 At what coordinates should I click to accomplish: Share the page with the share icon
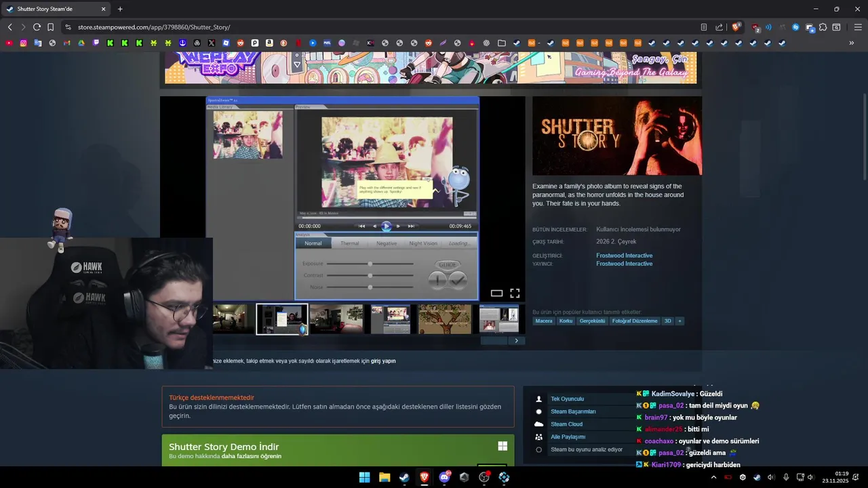(x=719, y=27)
